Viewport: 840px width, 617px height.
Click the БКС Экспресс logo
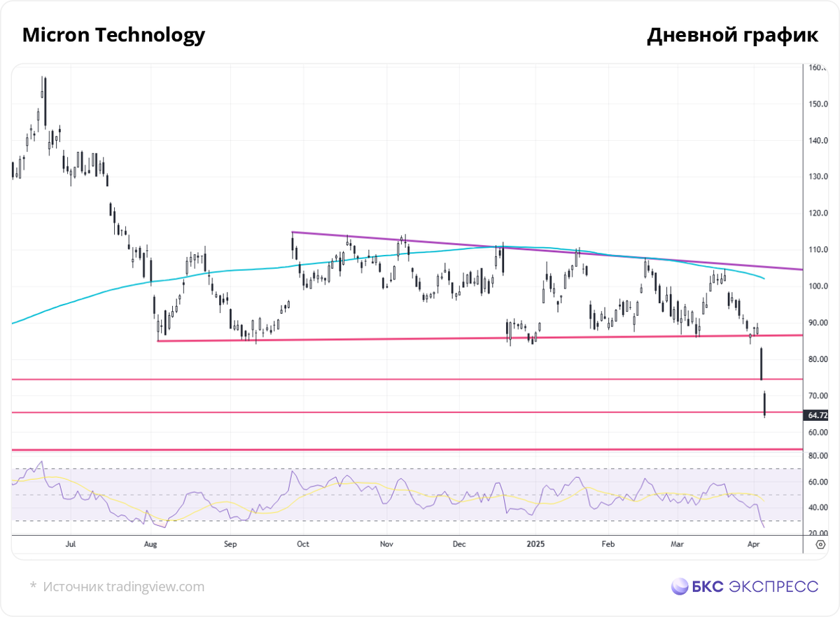(744, 586)
